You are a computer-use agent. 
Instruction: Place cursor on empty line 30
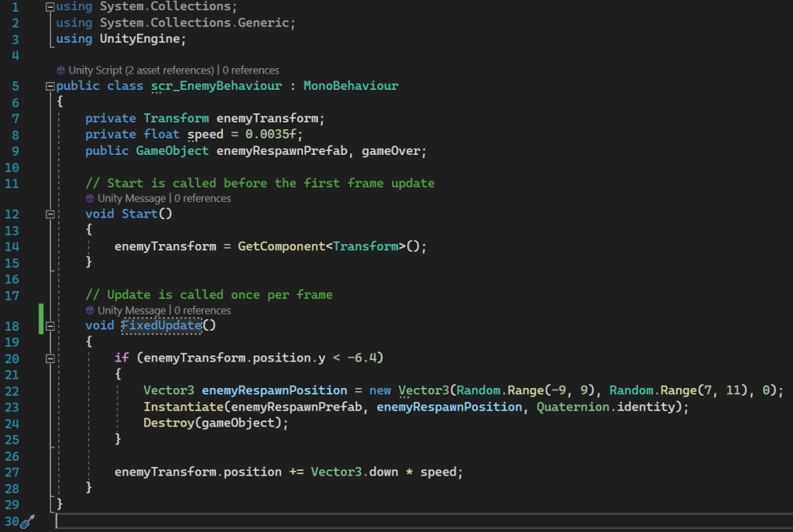point(232,520)
